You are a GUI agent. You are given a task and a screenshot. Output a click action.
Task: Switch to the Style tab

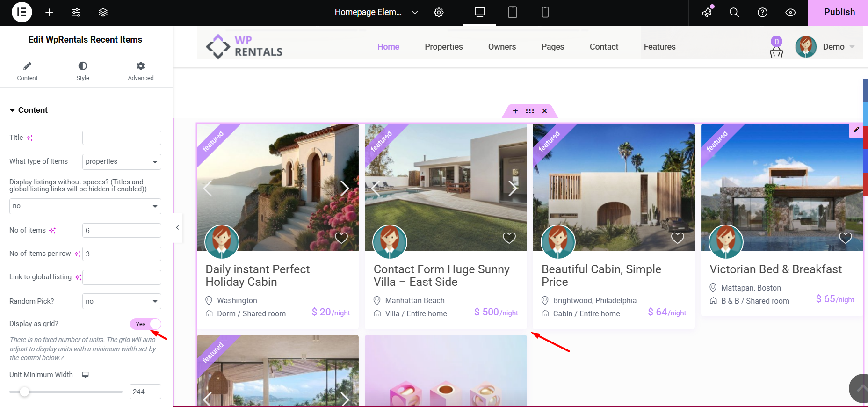[83, 71]
